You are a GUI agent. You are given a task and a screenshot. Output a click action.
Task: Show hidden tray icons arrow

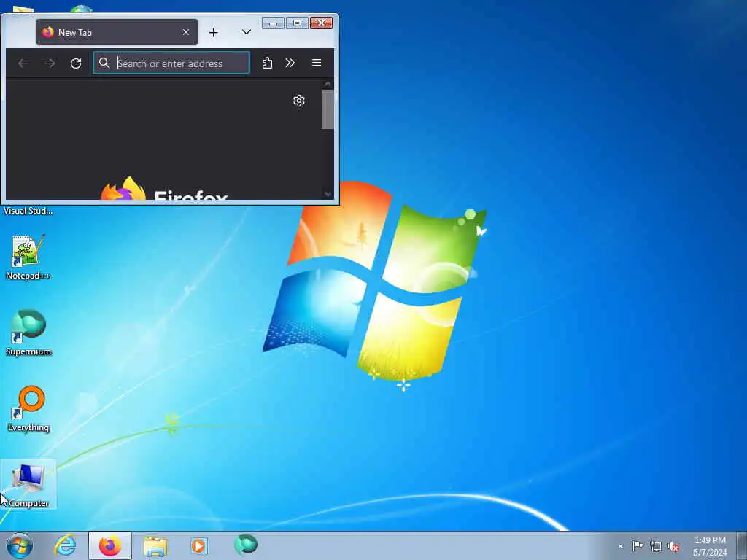pos(620,546)
